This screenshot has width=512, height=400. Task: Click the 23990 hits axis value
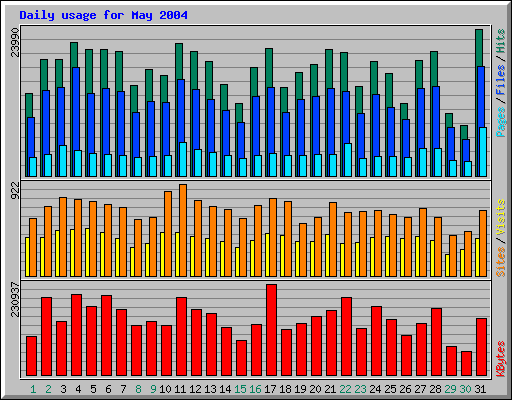point(15,42)
